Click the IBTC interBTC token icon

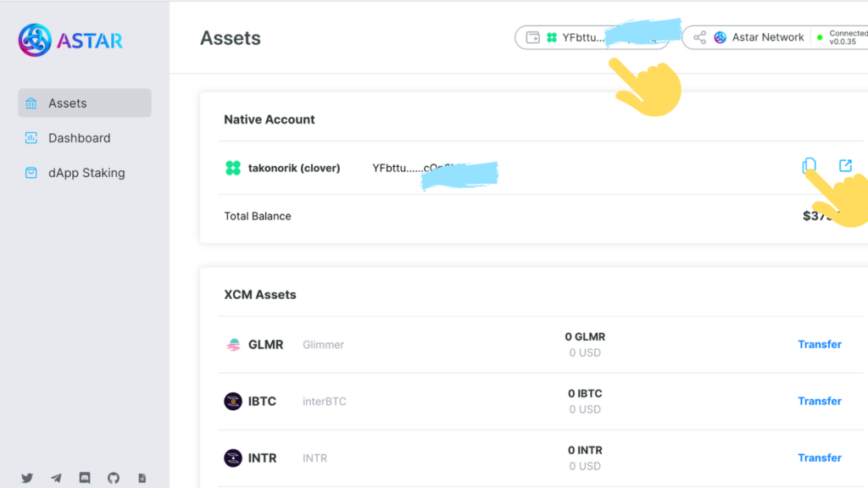(x=233, y=401)
